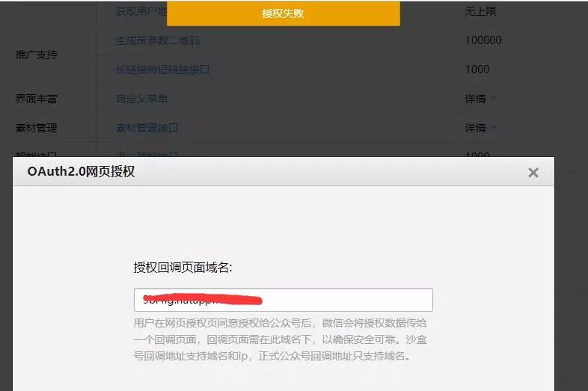This screenshot has width=588, height=391.
Task: Click the gray help text under the input
Action: 280,339
